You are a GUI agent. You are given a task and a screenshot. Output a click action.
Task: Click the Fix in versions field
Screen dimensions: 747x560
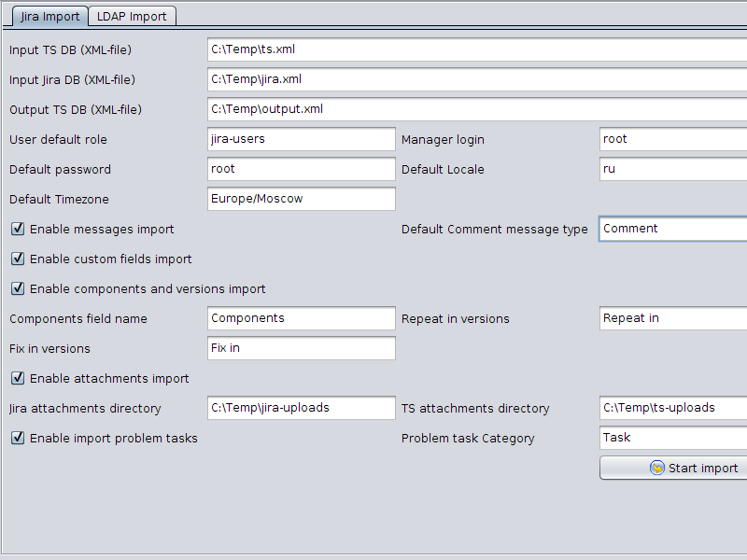(x=301, y=348)
